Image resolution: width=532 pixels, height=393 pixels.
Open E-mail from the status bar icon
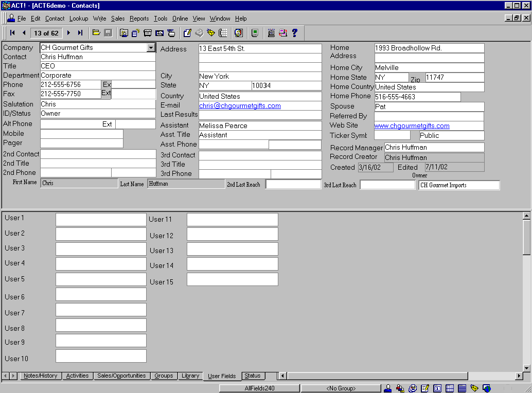click(474, 388)
